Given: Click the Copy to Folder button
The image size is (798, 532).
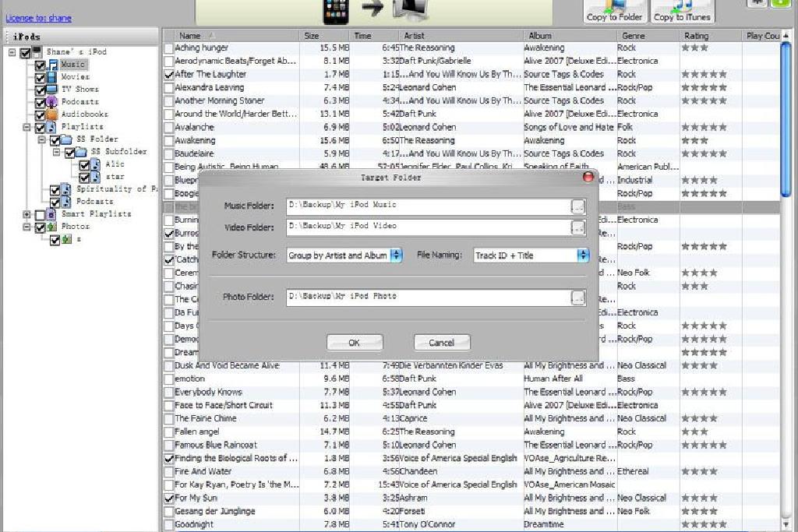Looking at the screenshot, I should pyautogui.click(x=614, y=11).
